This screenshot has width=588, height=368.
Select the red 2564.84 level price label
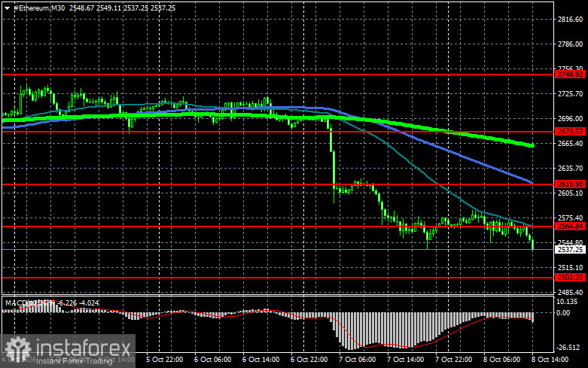click(x=571, y=227)
